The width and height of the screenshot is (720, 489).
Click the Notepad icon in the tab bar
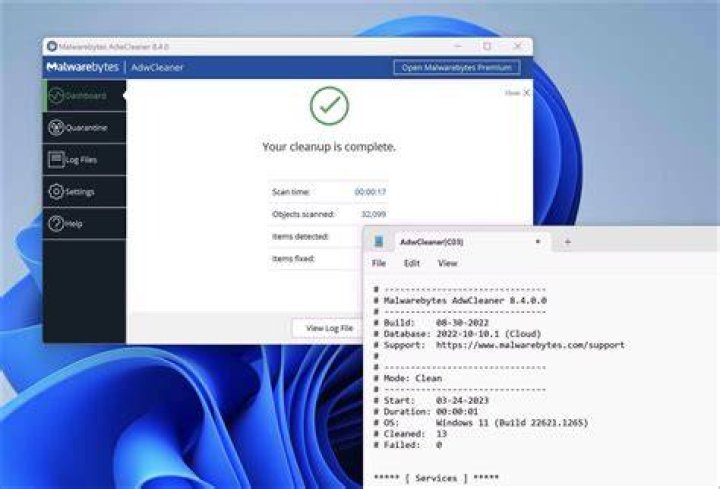[379, 242]
